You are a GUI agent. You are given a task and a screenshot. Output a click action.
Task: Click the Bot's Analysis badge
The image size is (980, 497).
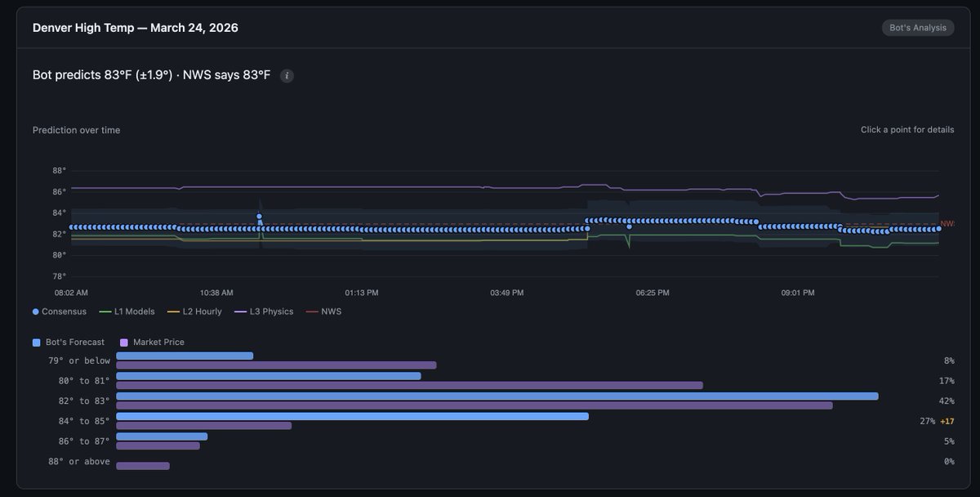point(918,28)
